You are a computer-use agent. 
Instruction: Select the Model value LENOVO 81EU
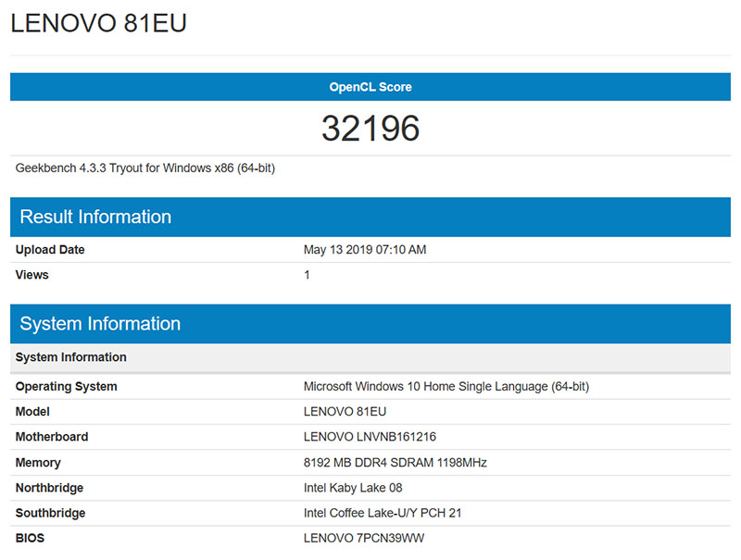coord(345,412)
